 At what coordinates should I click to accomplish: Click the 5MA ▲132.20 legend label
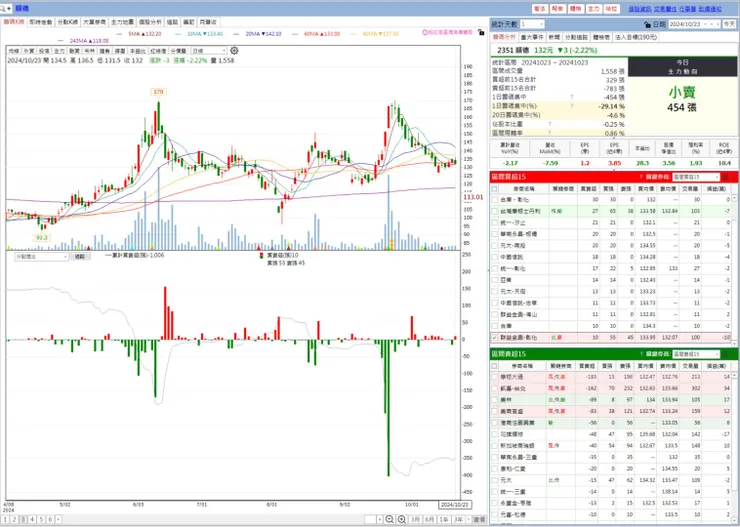[144, 34]
